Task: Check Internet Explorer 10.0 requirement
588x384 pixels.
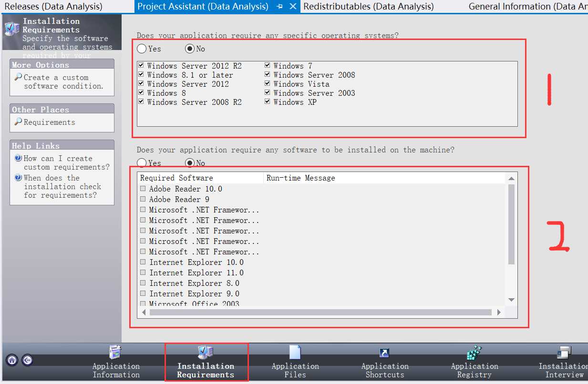Action: pos(143,262)
